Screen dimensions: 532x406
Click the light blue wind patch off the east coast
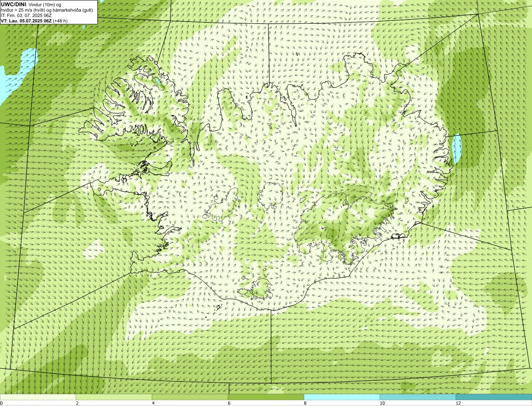pyautogui.click(x=457, y=149)
